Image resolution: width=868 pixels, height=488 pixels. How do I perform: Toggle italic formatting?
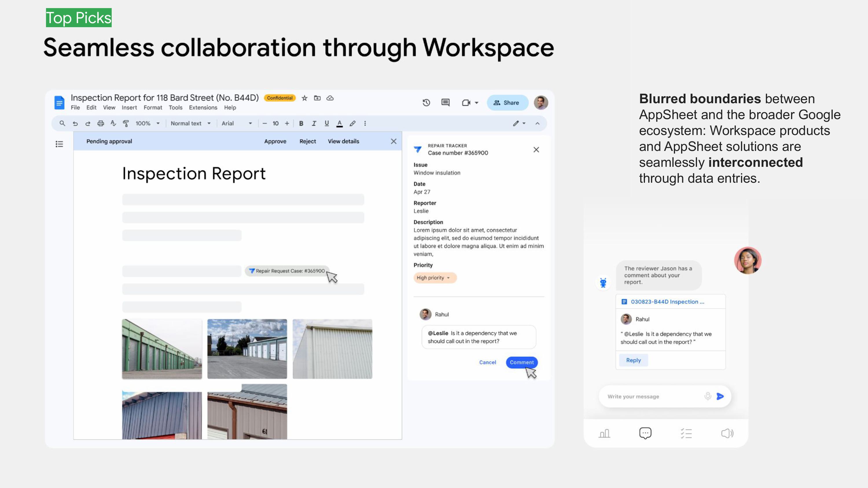(314, 124)
